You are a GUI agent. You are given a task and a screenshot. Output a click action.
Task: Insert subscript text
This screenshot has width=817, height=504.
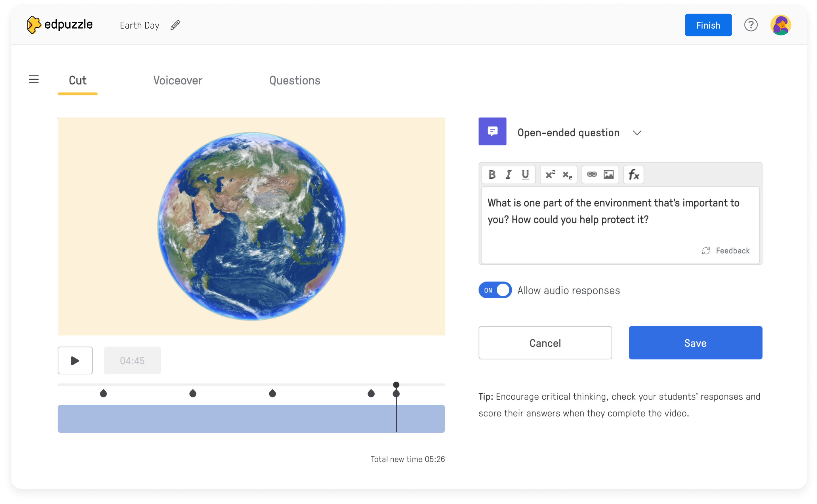tap(567, 174)
